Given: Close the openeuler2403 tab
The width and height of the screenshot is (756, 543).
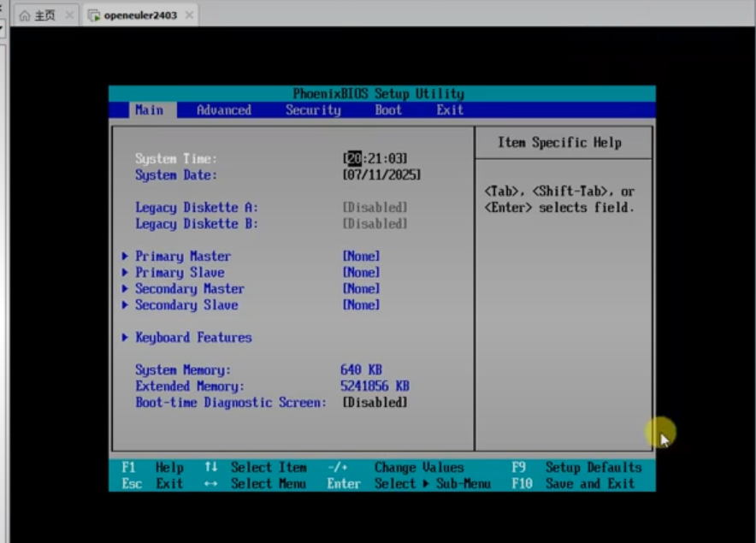Looking at the screenshot, I should (x=190, y=15).
